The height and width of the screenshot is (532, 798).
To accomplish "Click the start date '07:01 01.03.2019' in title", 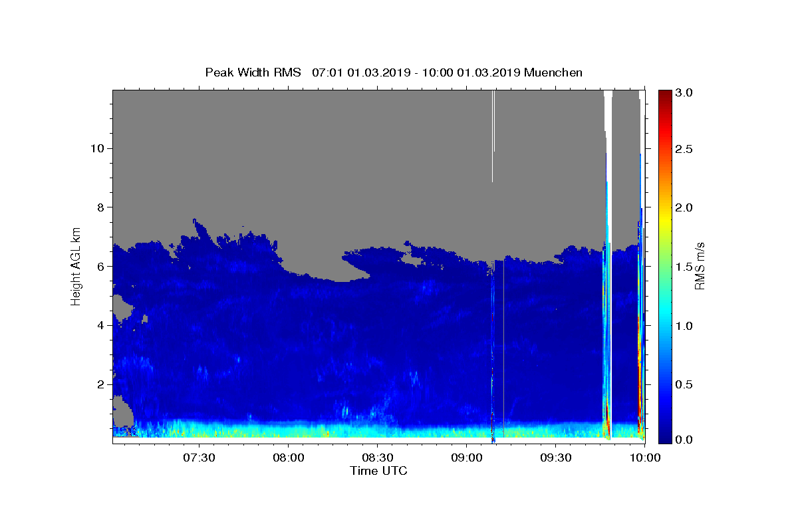I will [360, 72].
